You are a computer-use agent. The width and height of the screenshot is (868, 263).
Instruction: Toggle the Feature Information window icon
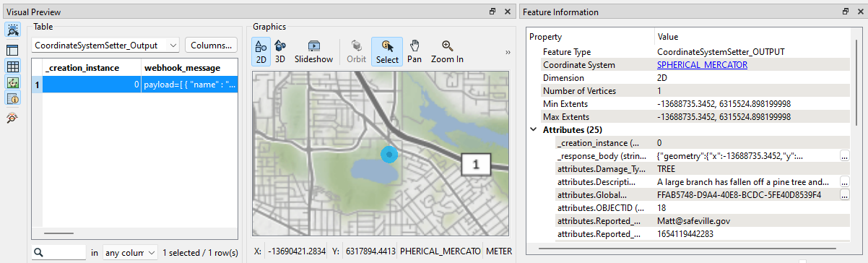click(x=13, y=100)
